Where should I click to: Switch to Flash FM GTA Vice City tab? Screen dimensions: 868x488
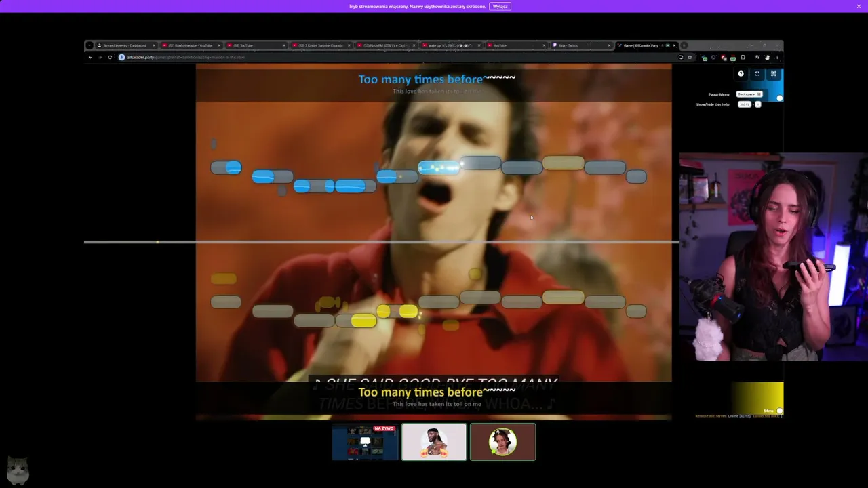pyautogui.click(x=387, y=45)
